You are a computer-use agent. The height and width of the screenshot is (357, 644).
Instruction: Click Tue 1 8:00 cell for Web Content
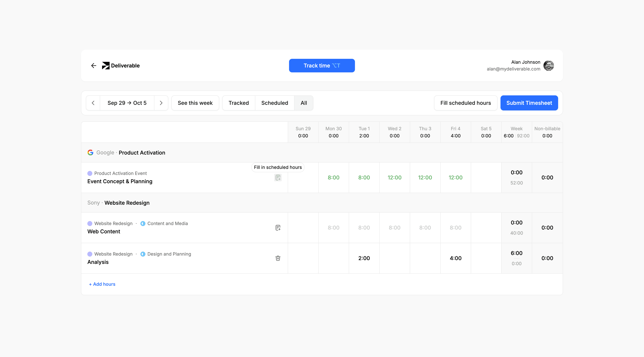pyautogui.click(x=364, y=228)
